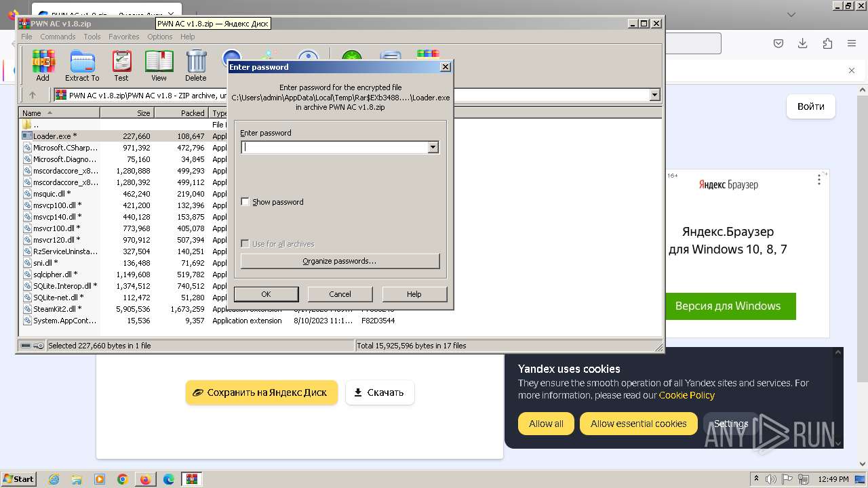
Task: Sort files by the Packed column header
Action: pos(181,113)
